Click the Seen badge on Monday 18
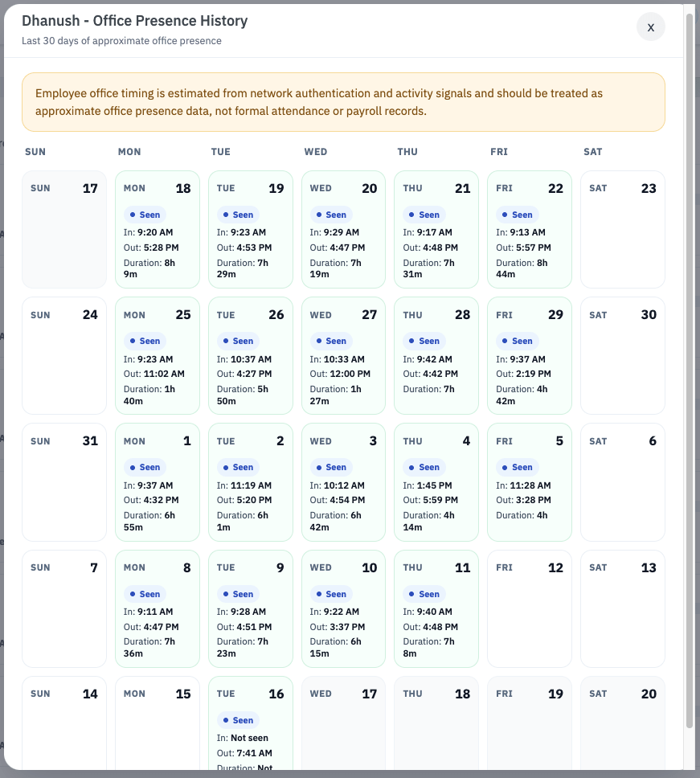Viewport: 700px width, 778px height. pos(145,215)
